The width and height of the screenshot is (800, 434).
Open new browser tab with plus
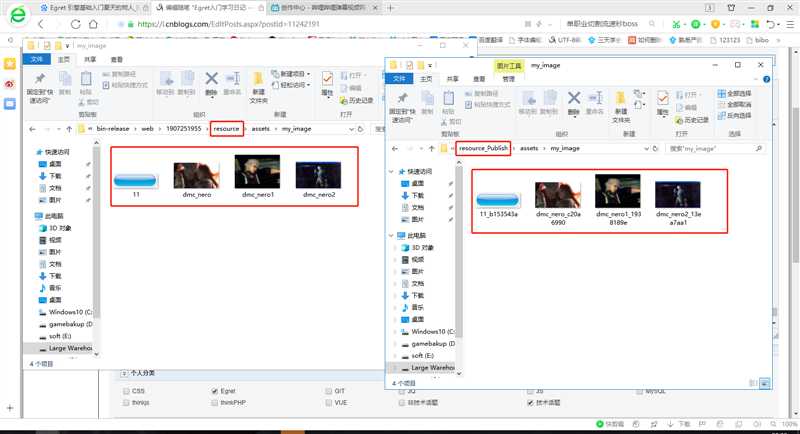point(391,8)
